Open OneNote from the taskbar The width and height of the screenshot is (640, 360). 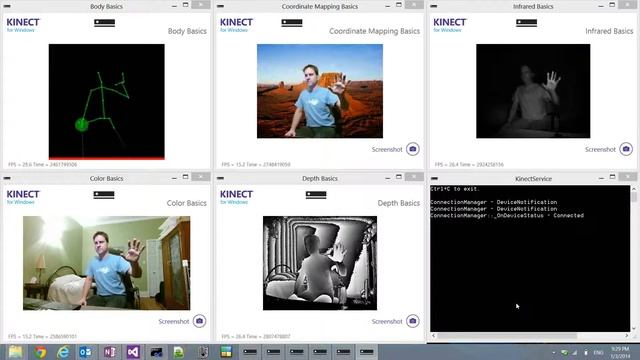pyautogui.click(x=109, y=352)
